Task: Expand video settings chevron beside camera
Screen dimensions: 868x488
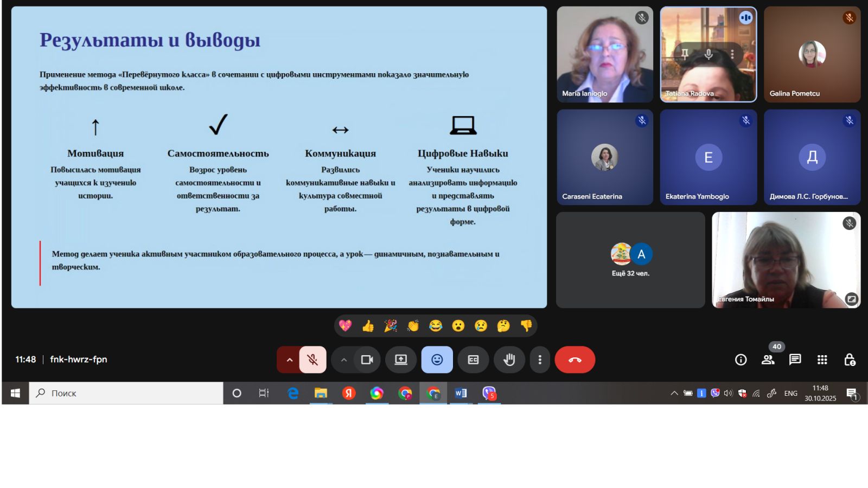Action: 343,359
